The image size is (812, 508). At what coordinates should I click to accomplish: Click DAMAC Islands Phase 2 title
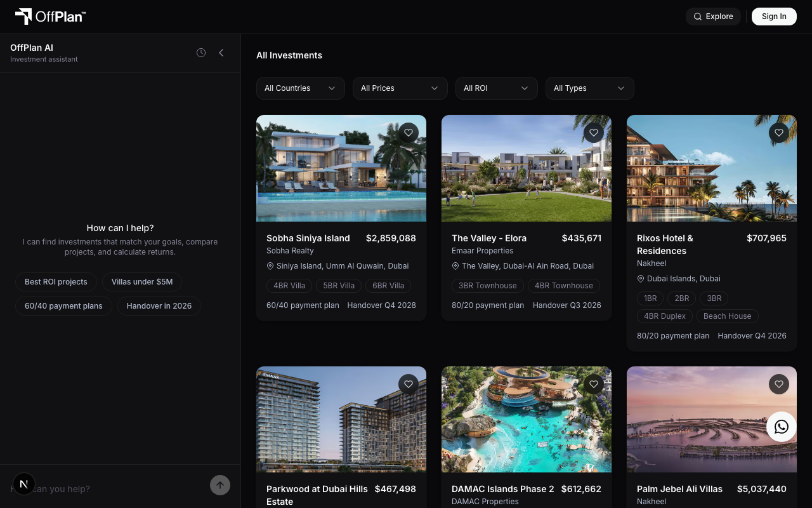[x=503, y=489]
